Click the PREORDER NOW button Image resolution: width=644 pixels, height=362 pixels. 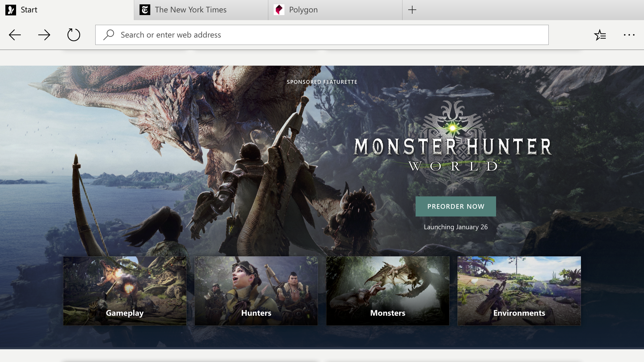(456, 206)
